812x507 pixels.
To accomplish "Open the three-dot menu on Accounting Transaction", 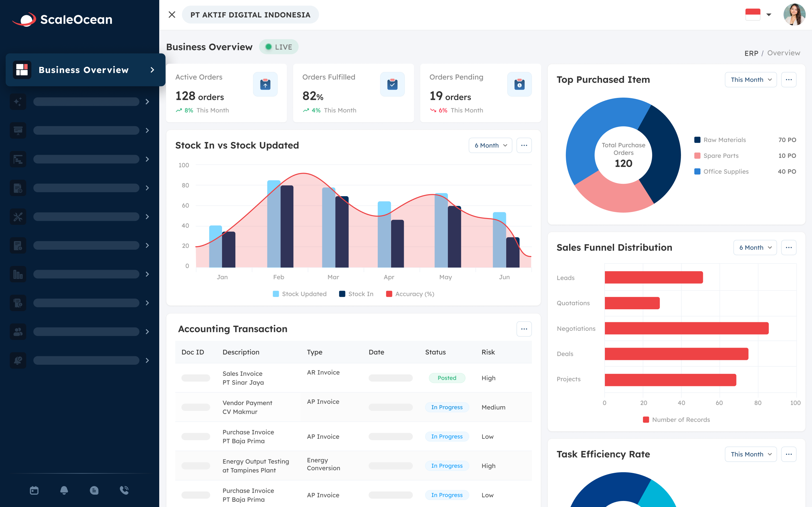I will (x=524, y=329).
